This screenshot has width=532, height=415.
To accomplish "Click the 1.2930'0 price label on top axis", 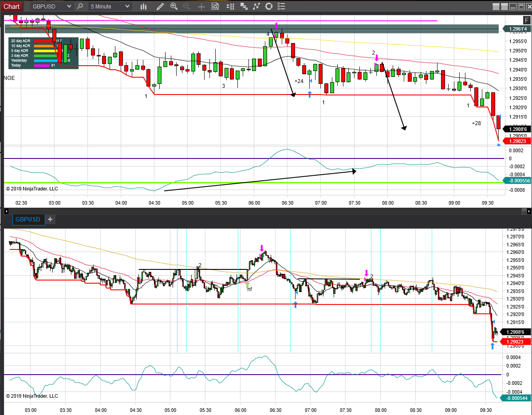I will tap(518, 88).
